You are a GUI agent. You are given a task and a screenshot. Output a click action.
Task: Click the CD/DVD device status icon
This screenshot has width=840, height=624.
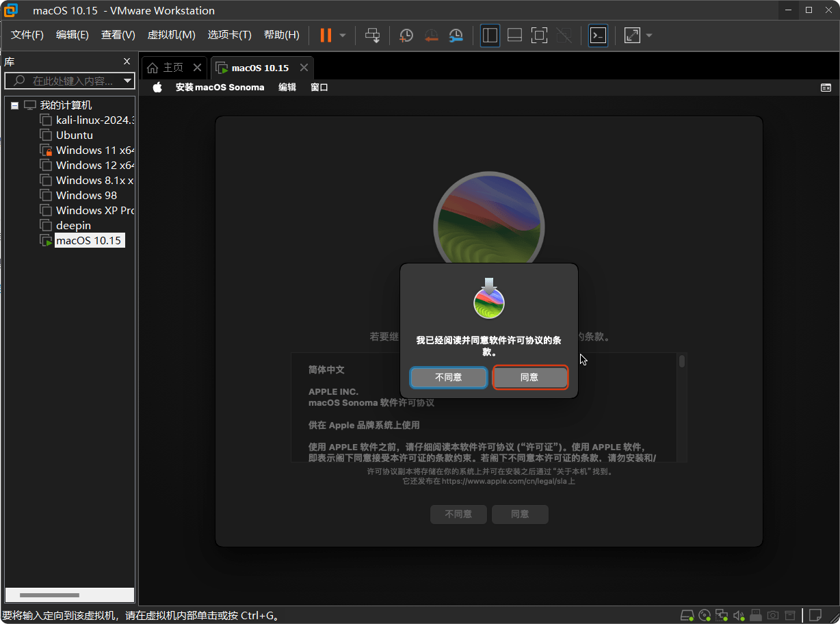coord(705,615)
